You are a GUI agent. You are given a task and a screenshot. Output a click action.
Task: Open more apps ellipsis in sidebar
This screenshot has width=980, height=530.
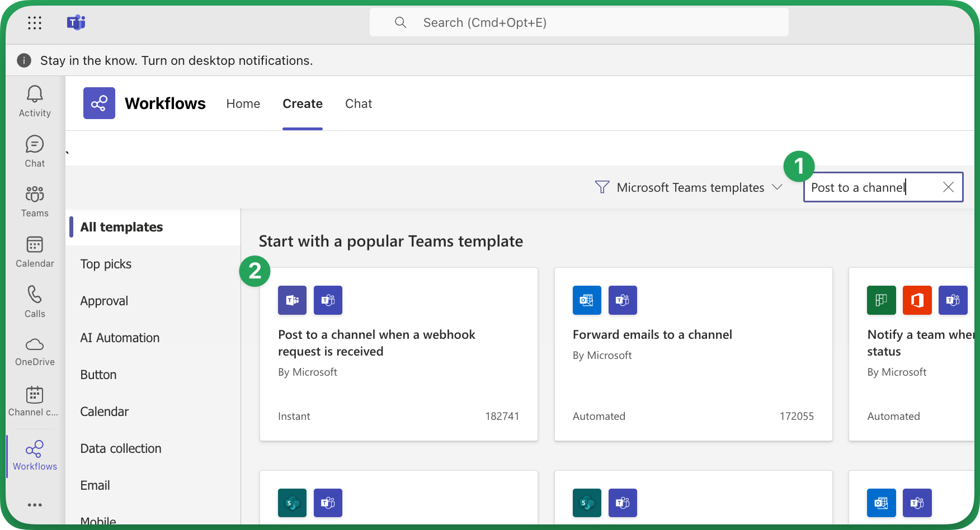tap(35, 505)
